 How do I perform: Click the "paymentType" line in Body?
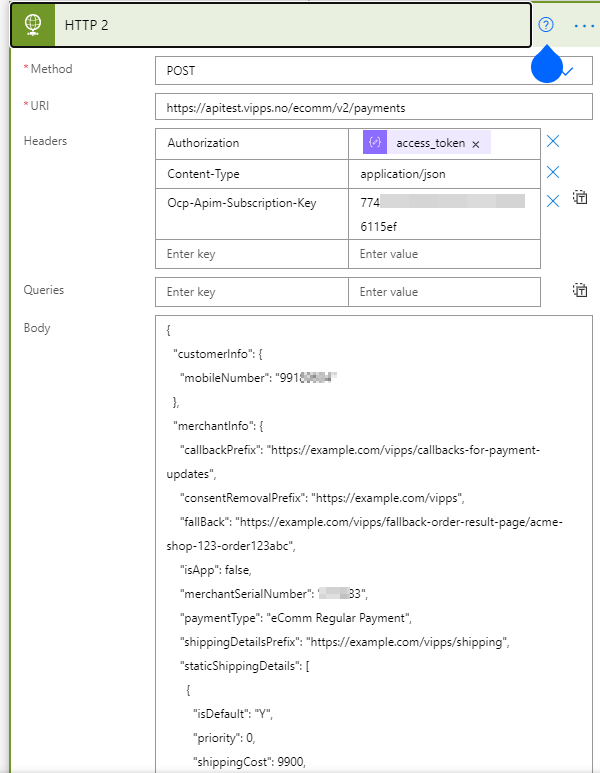[296, 618]
